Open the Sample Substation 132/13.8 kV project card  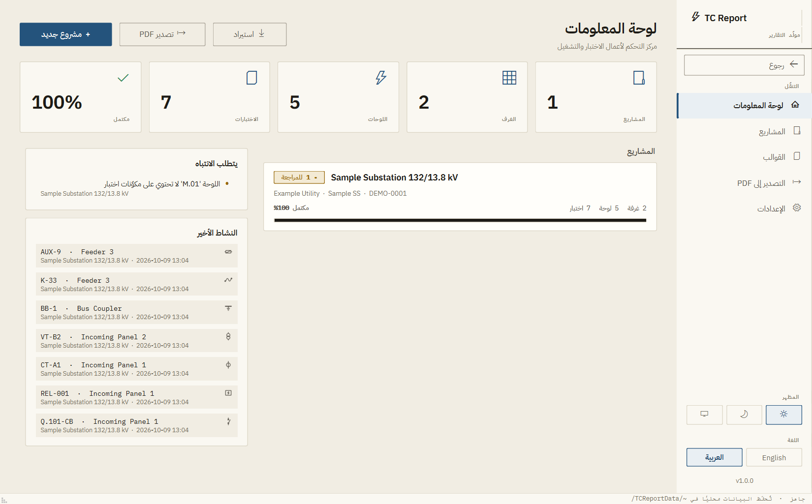pyautogui.click(x=460, y=197)
